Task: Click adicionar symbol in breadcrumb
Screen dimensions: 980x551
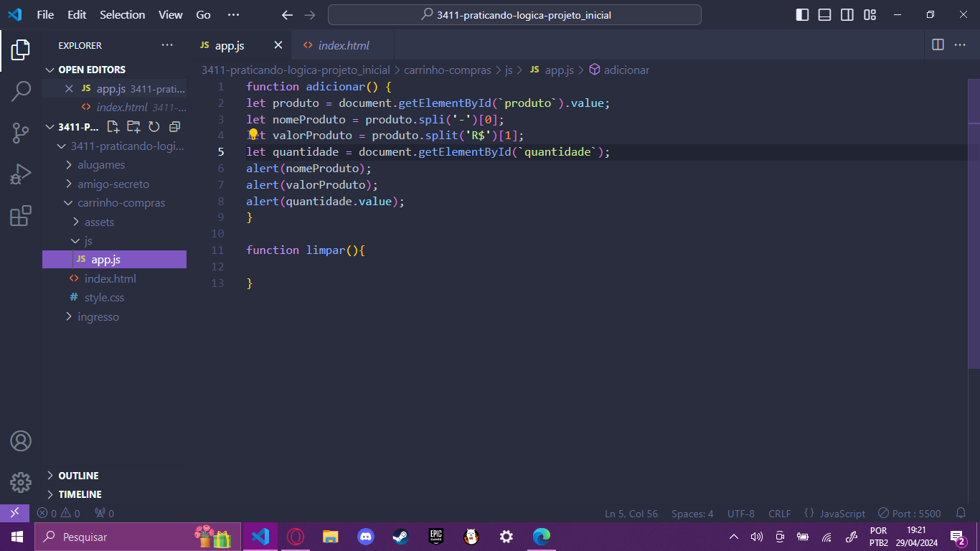Action: [618, 70]
